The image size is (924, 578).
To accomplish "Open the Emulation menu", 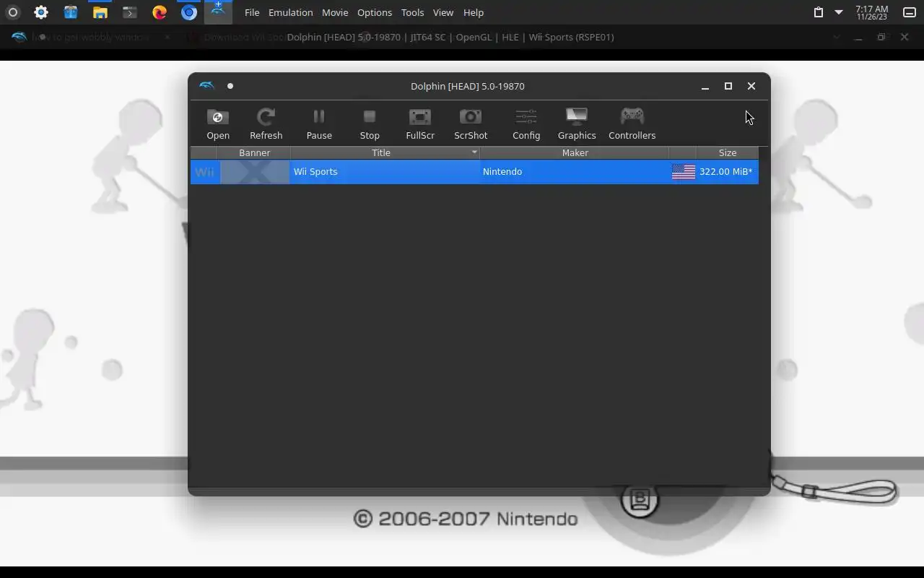I will point(290,12).
